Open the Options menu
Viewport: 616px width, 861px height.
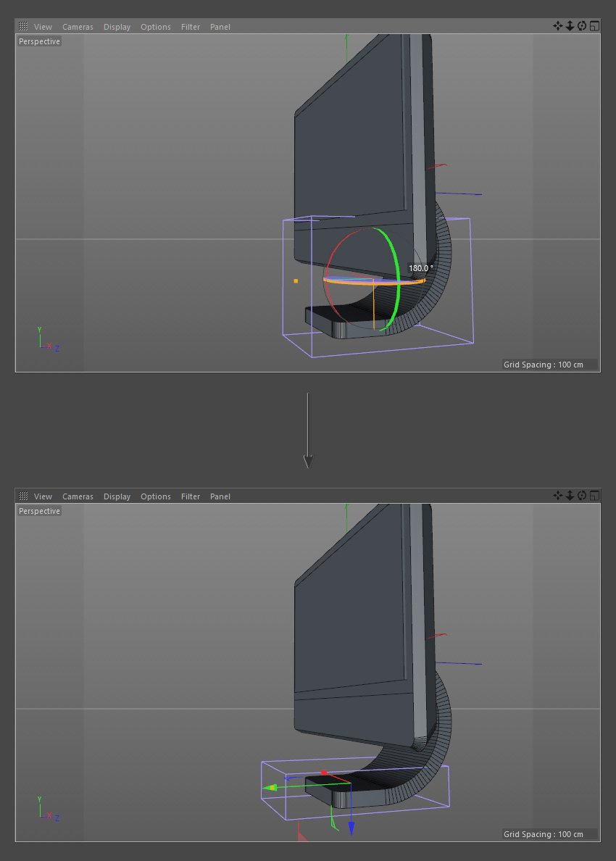(156, 27)
